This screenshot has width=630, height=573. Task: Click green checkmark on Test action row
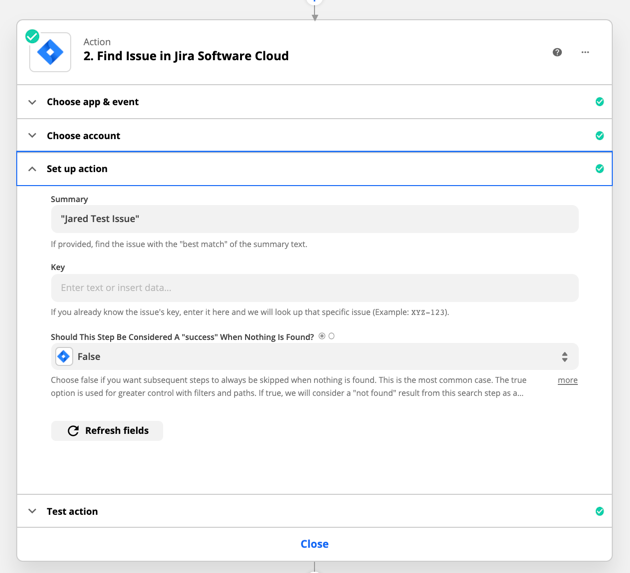(x=599, y=511)
